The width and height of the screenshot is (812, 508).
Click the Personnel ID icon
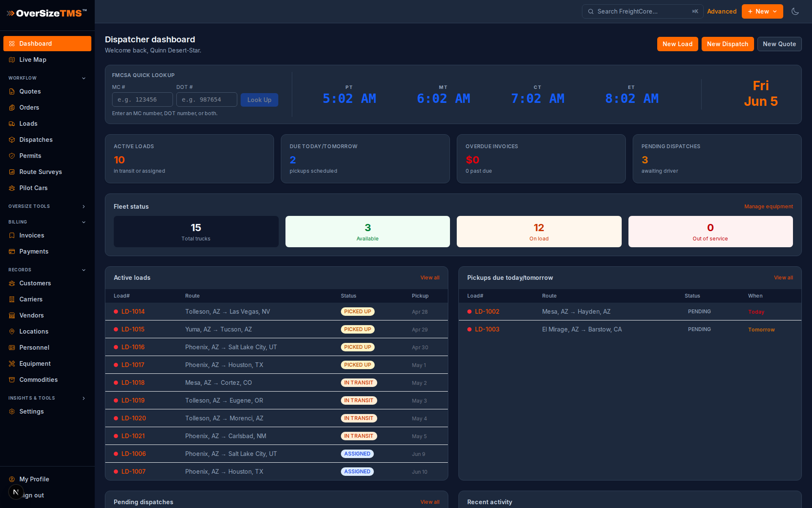(12, 348)
